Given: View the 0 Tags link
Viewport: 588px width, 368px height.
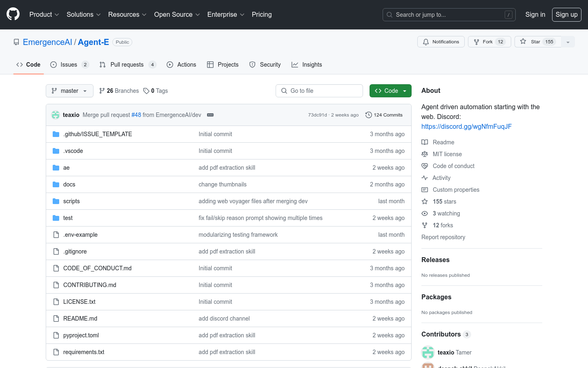Looking at the screenshot, I should point(156,91).
